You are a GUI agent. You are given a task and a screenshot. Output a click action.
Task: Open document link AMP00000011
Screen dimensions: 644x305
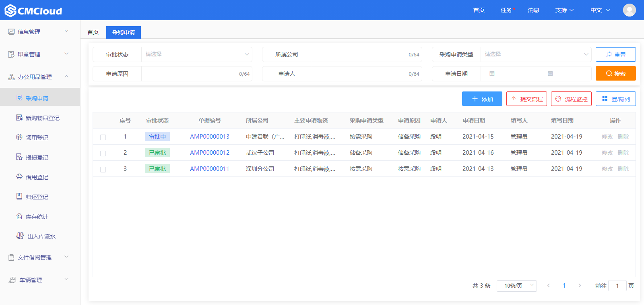coord(210,169)
